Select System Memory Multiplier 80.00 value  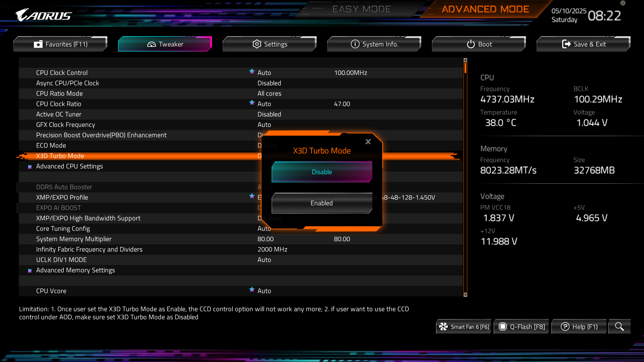(265, 239)
